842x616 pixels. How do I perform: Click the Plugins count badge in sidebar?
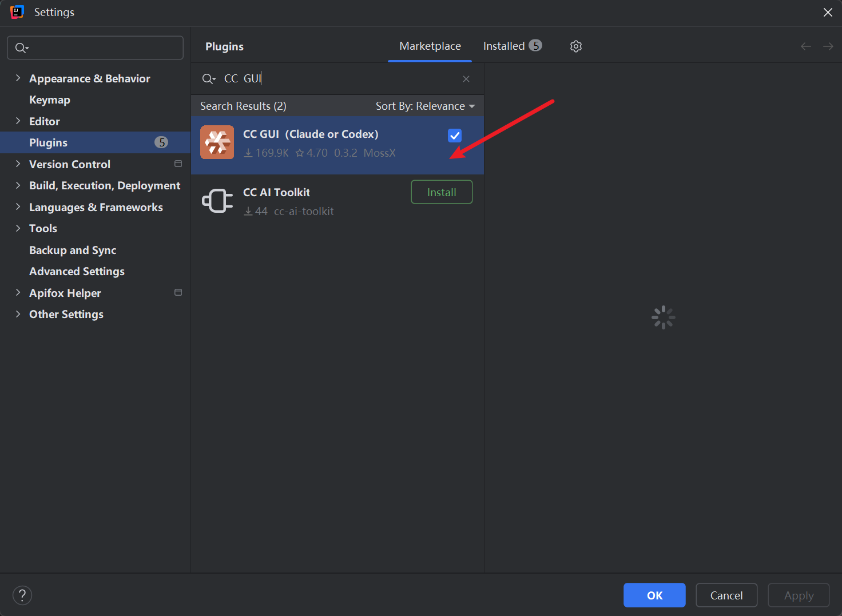pos(161,142)
